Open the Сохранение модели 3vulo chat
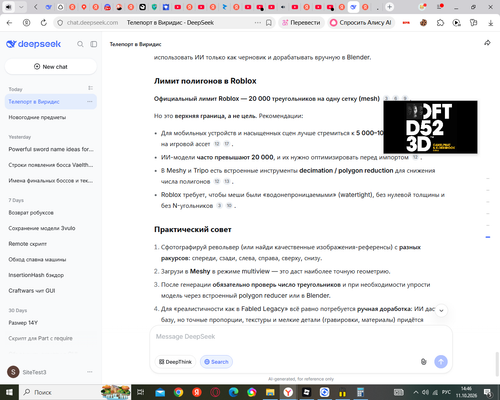This screenshot has height=400, width=500. coord(51,228)
